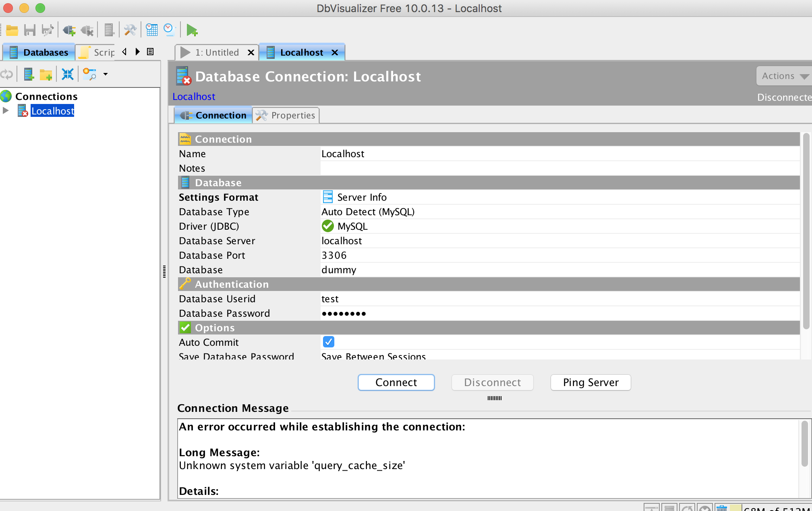
Task: Collapse all tree nodes with blue arrows icon
Action: pos(67,74)
